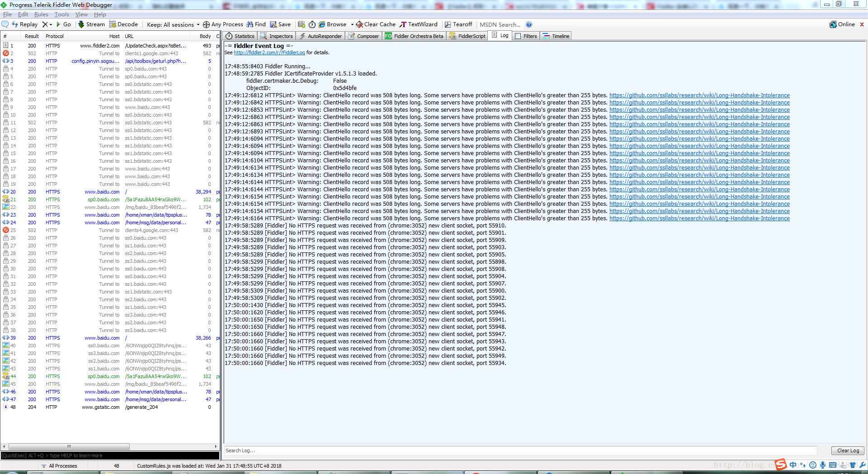Open the View menu

(x=81, y=14)
